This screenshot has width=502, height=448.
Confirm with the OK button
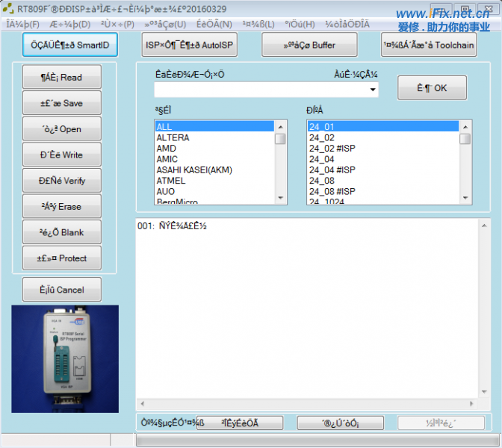432,88
